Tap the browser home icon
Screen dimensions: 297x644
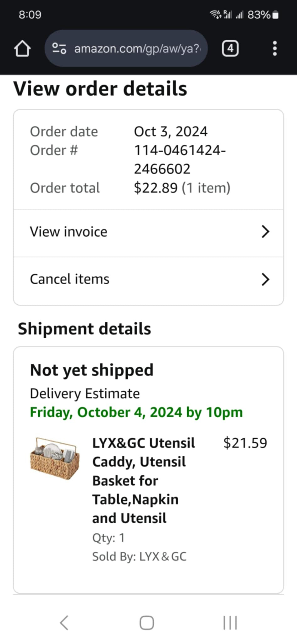tap(22, 49)
